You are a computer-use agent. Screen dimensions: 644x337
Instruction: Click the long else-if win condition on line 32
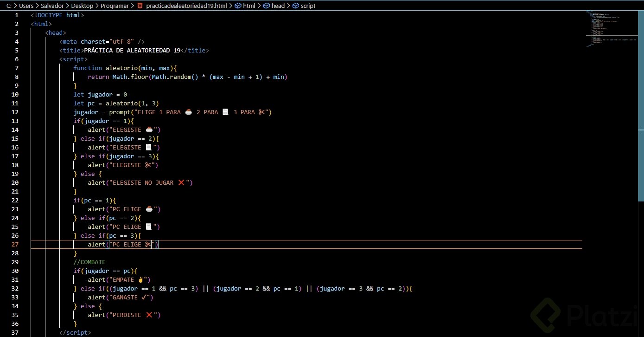pyautogui.click(x=243, y=288)
